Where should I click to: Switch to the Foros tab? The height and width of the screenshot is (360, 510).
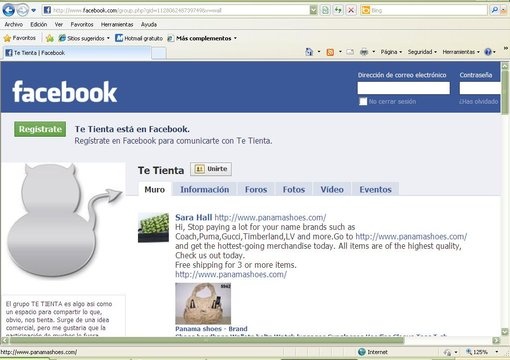point(256,189)
